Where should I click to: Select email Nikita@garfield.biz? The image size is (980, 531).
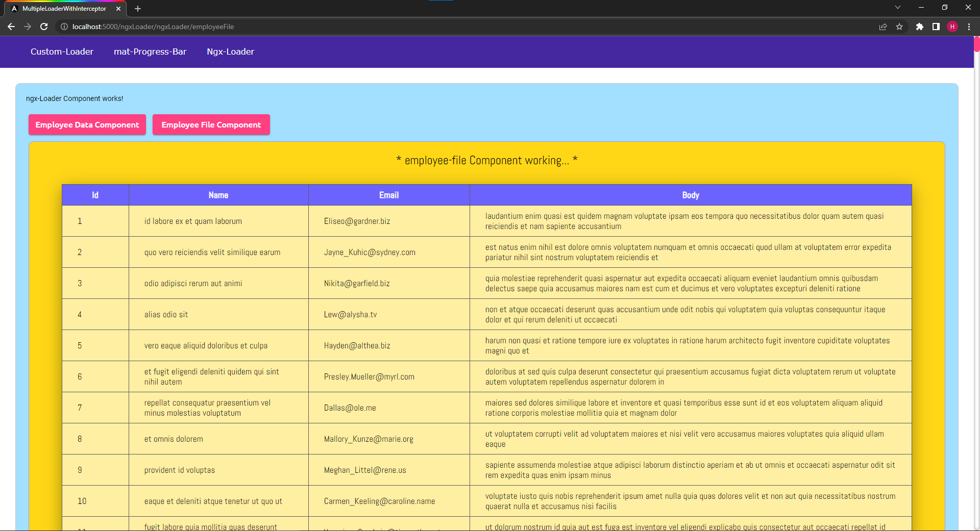[357, 283]
